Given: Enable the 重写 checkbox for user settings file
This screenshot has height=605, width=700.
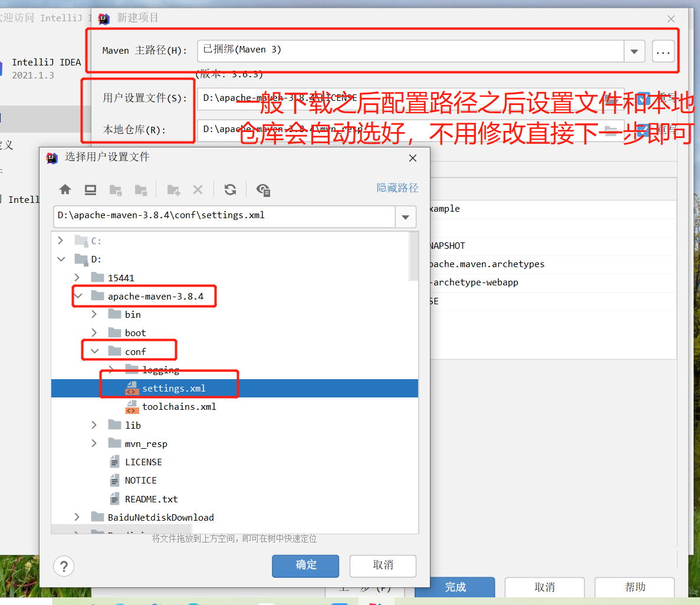Looking at the screenshot, I should pos(643,98).
